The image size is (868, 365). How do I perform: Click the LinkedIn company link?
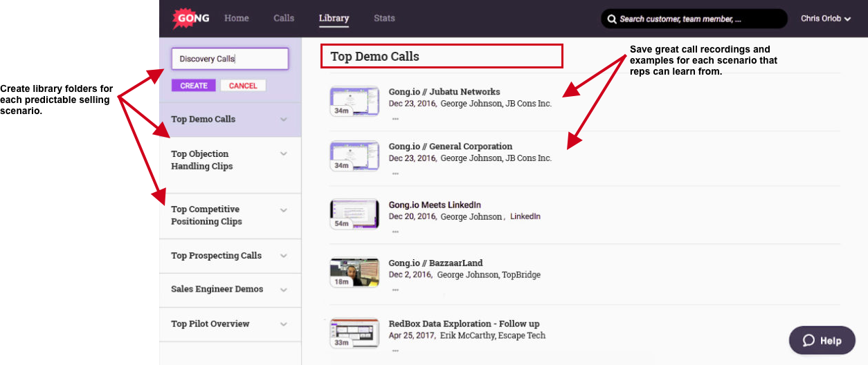click(525, 216)
